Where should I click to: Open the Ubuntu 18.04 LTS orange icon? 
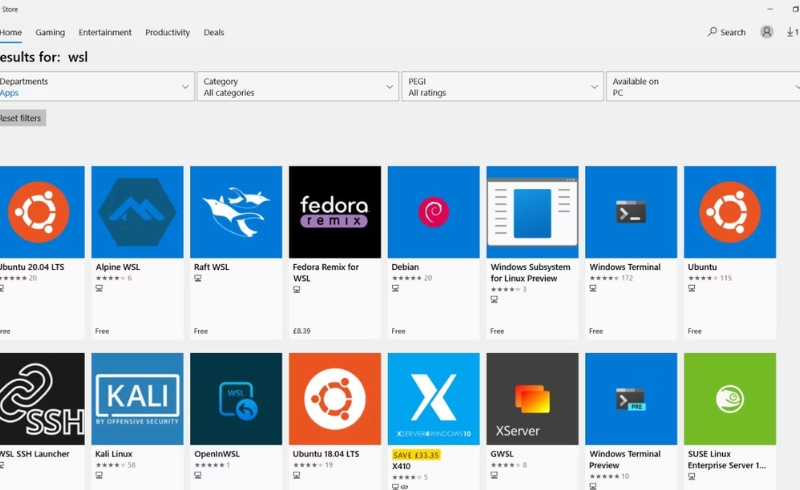[335, 399]
